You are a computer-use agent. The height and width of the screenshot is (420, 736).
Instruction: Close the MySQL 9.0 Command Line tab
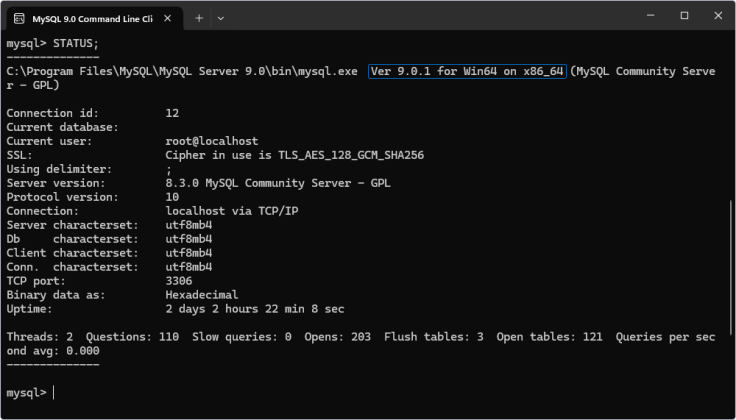point(168,18)
